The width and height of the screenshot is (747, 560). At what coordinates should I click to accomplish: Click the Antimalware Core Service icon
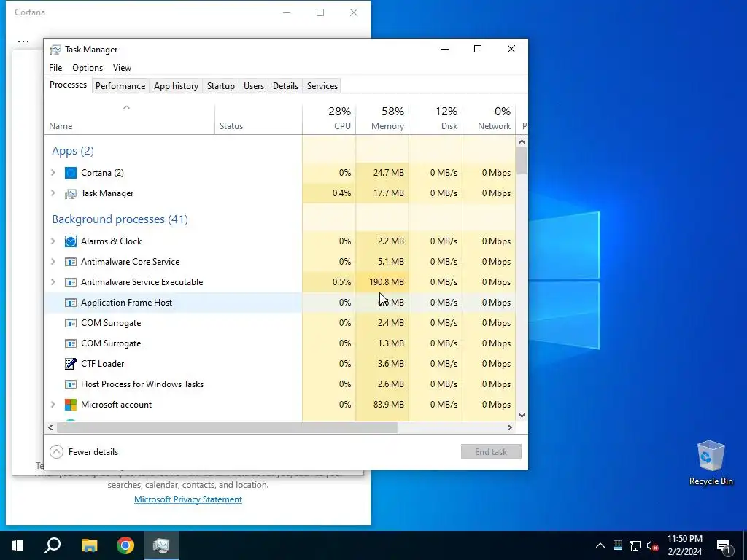click(x=71, y=262)
